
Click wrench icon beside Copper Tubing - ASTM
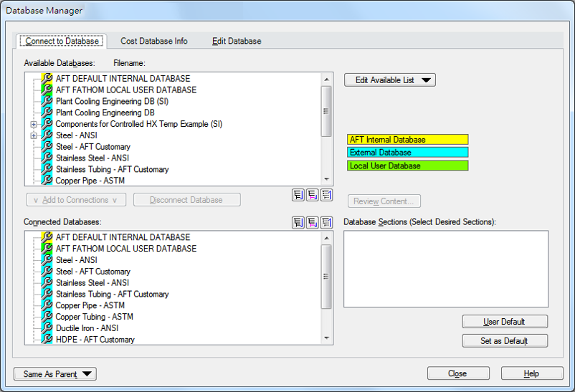coord(47,317)
